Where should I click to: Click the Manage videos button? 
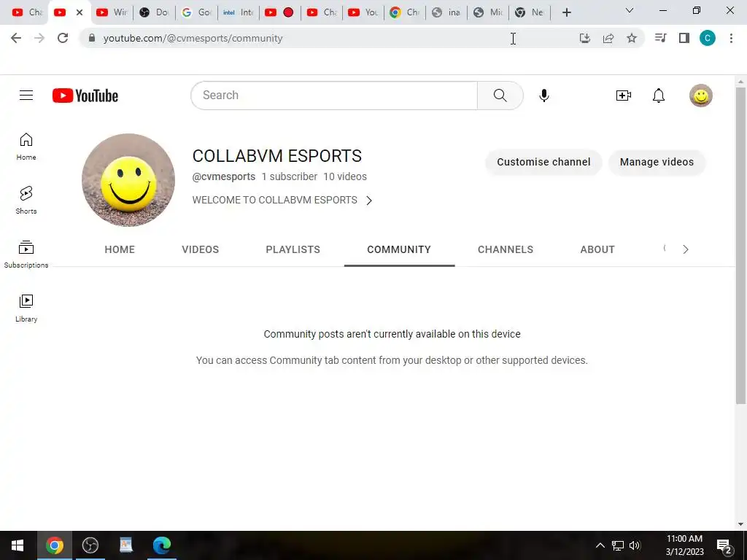[657, 162]
